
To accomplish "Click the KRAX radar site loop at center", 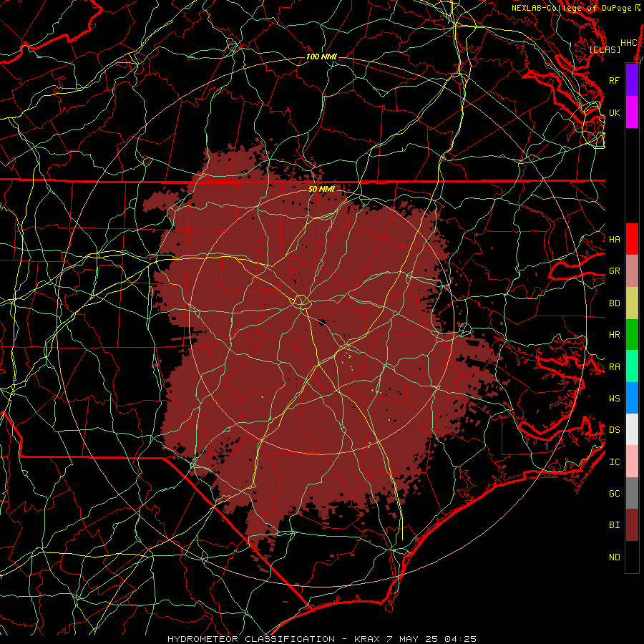I will click(301, 302).
